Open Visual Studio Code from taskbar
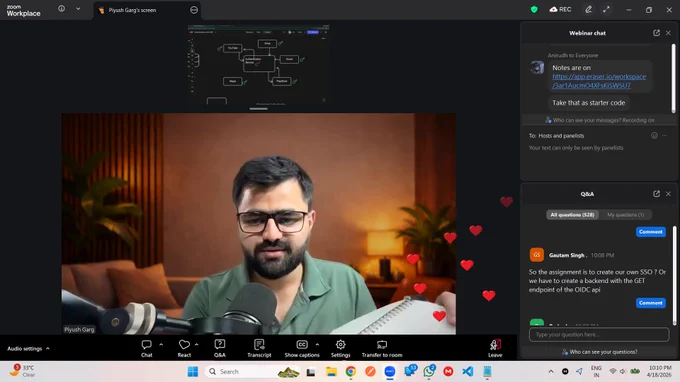 468,372
